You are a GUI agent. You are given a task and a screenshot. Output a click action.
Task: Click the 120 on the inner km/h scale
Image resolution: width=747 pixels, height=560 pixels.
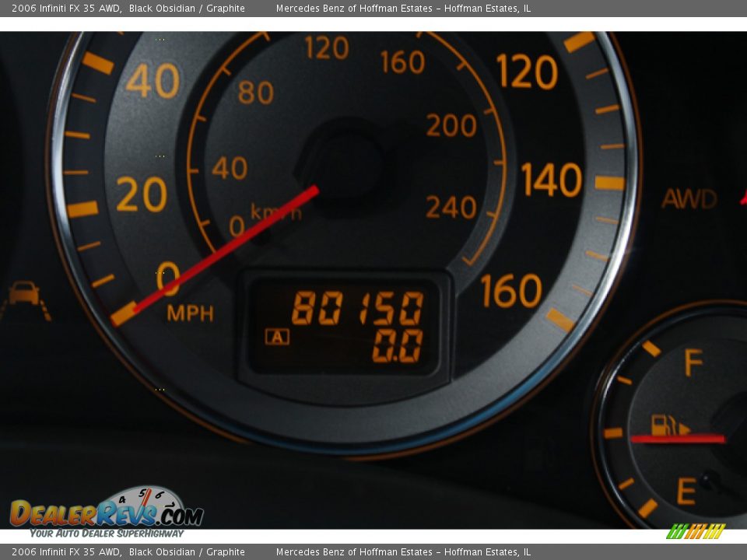pyautogui.click(x=327, y=47)
